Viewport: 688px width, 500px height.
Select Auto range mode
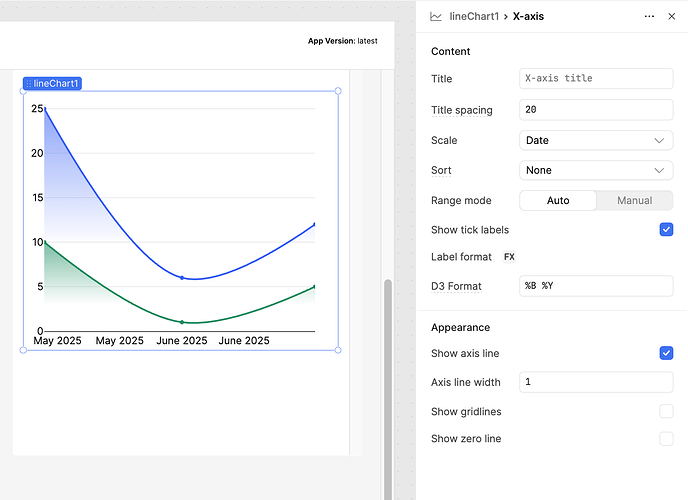tap(558, 200)
